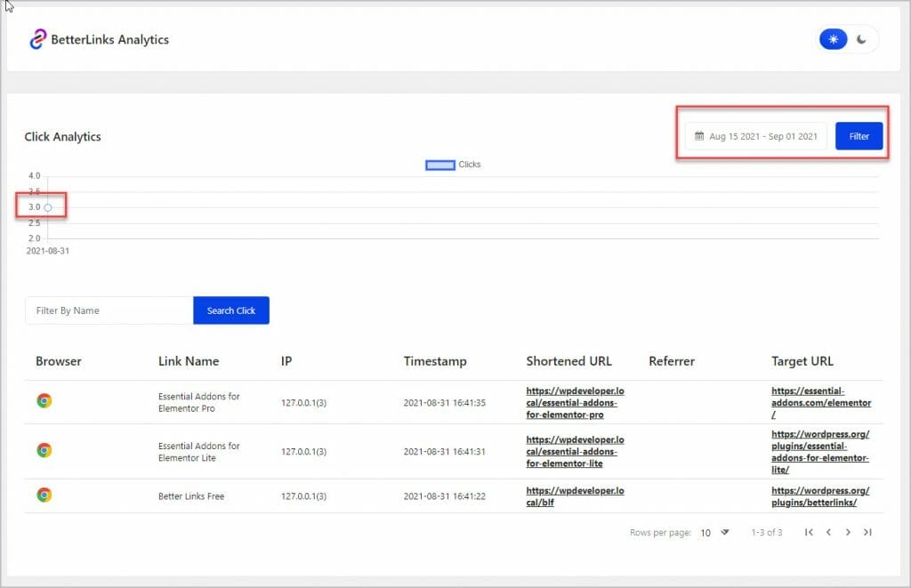The width and height of the screenshot is (911, 588).
Task: Select Better Links Free link name
Action: [191, 496]
